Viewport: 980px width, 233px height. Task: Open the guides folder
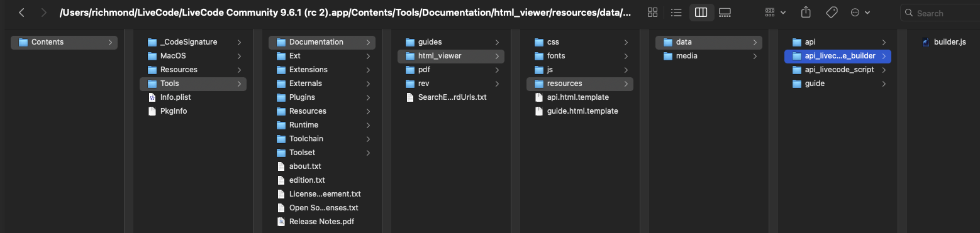coord(451,42)
